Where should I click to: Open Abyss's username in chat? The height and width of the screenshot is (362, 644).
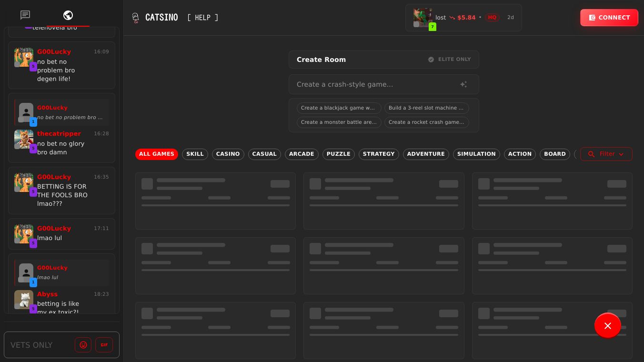(47, 294)
